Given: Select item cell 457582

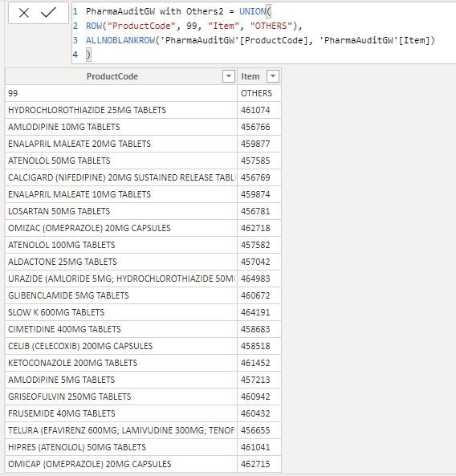Looking at the screenshot, I should point(259,245).
